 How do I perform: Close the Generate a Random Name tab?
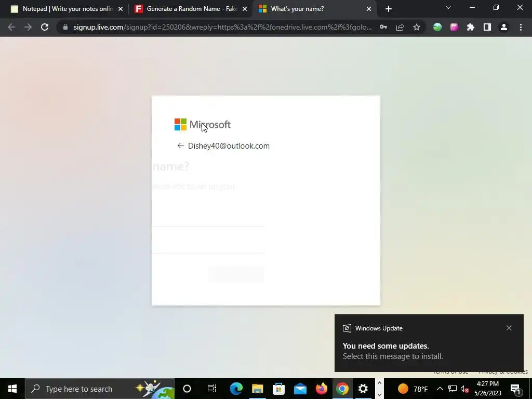tap(245, 9)
